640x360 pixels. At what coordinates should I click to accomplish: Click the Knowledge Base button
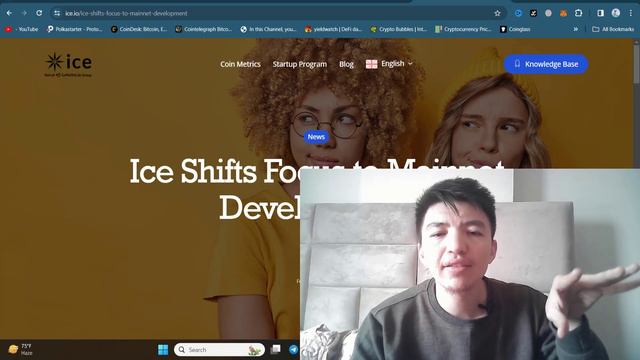(x=546, y=64)
